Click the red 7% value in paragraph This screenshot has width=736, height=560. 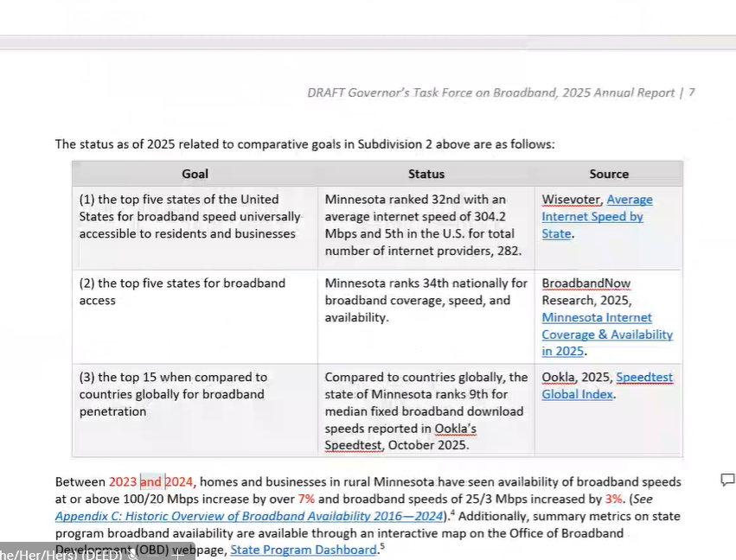click(x=306, y=499)
